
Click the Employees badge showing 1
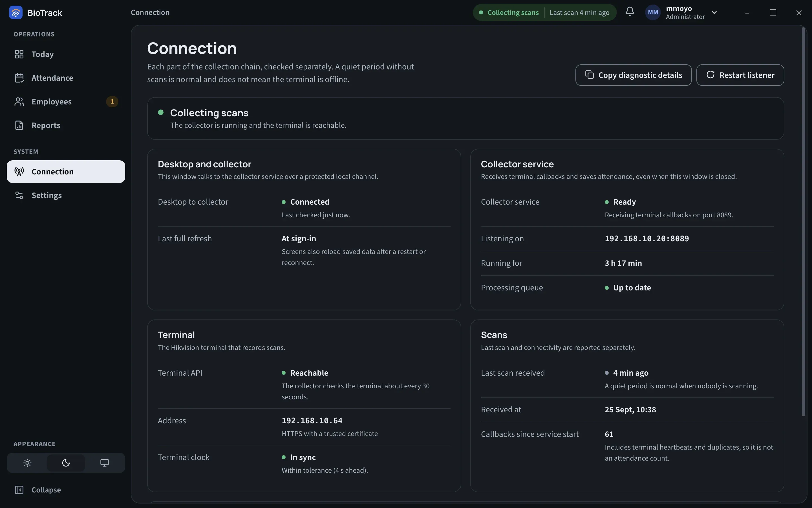point(112,102)
